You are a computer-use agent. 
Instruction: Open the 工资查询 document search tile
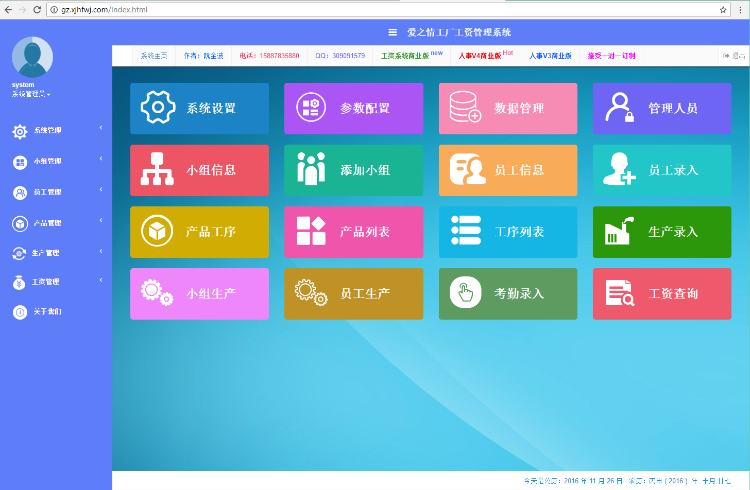coord(662,293)
